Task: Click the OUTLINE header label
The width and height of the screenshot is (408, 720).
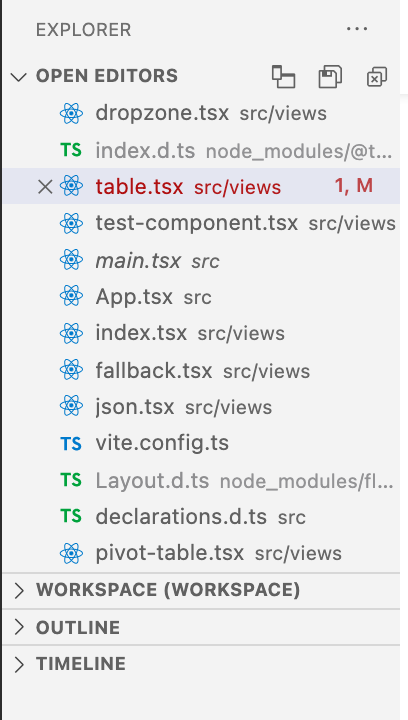Action: coord(78,627)
